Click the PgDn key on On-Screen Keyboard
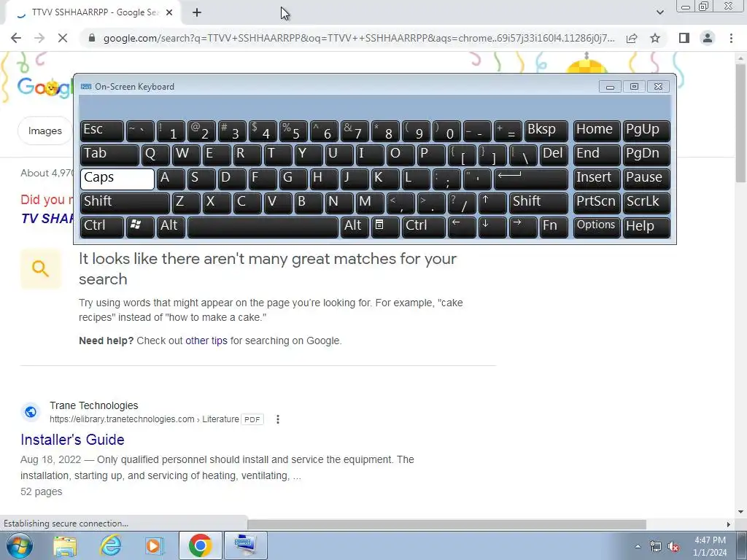This screenshot has width=747, height=560. coord(646,155)
